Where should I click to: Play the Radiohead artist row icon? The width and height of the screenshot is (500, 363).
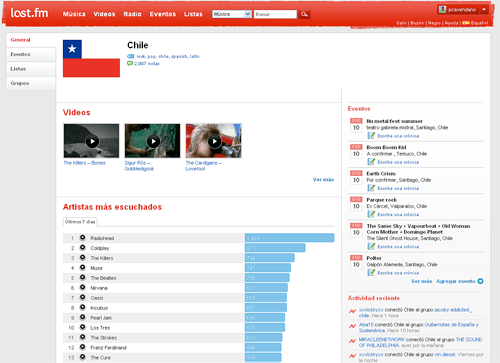(82, 238)
